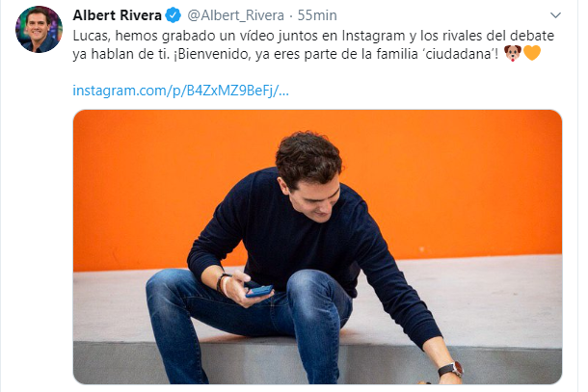
Task: Open Albert Rivera's profile avatar
Action: pos(39,29)
